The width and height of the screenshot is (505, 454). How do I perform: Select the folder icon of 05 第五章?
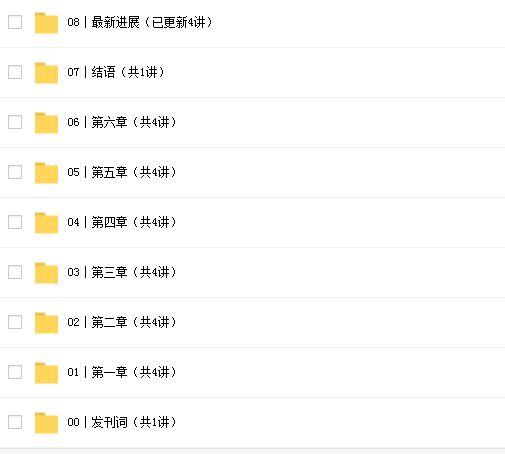46,173
